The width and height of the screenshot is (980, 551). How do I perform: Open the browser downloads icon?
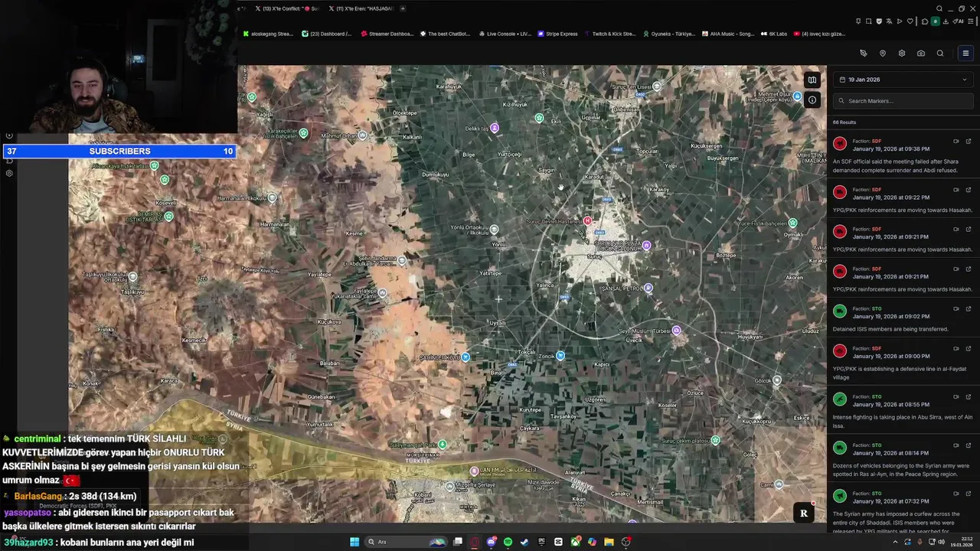[946, 21]
